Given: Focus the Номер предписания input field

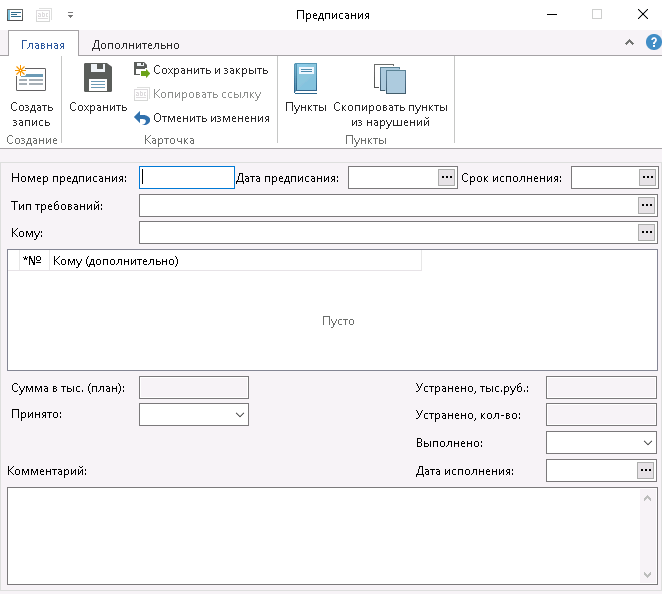Looking at the screenshot, I should 187,177.
